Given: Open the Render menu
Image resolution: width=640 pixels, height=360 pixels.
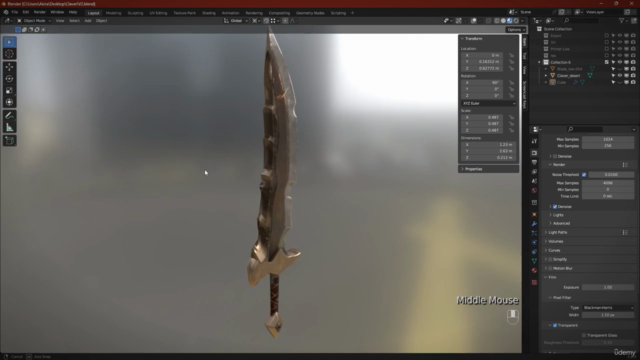Looking at the screenshot, I should point(40,12).
